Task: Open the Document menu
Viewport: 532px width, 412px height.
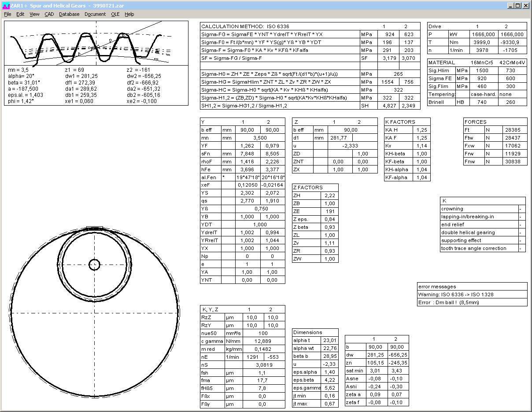Action: 95,14
